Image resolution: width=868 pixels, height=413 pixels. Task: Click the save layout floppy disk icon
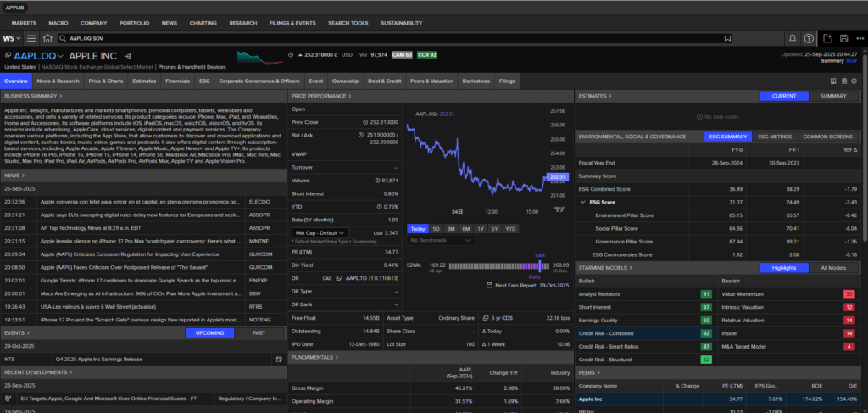843,38
